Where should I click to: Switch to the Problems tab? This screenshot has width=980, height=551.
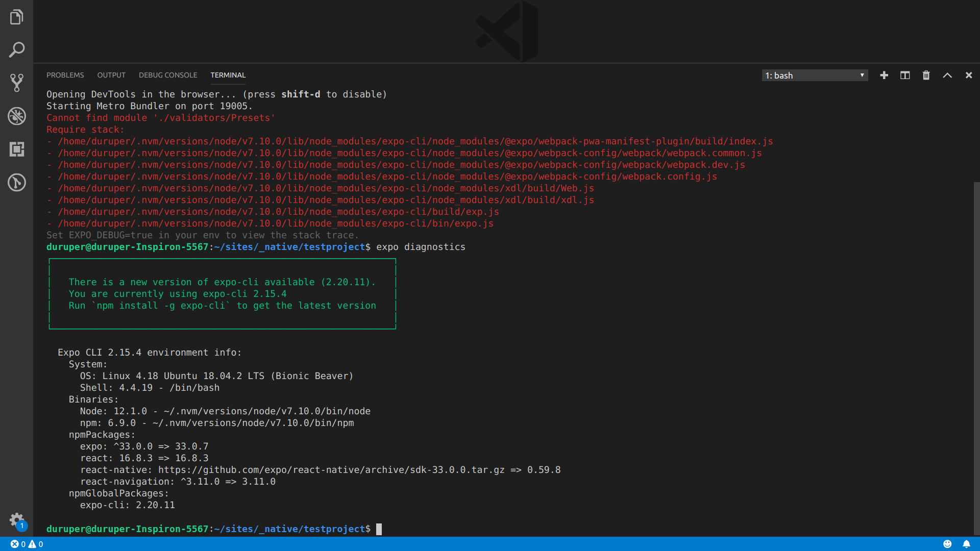tap(65, 75)
